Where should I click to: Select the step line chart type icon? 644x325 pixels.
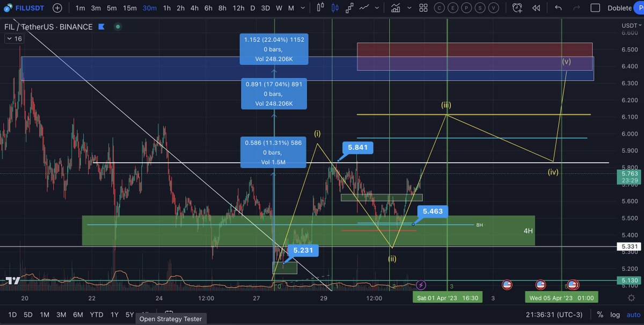[350, 8]
